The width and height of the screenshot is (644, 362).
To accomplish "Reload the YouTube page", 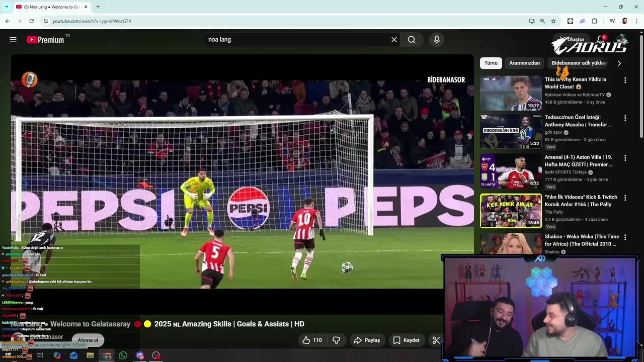I will pos(31,21).
